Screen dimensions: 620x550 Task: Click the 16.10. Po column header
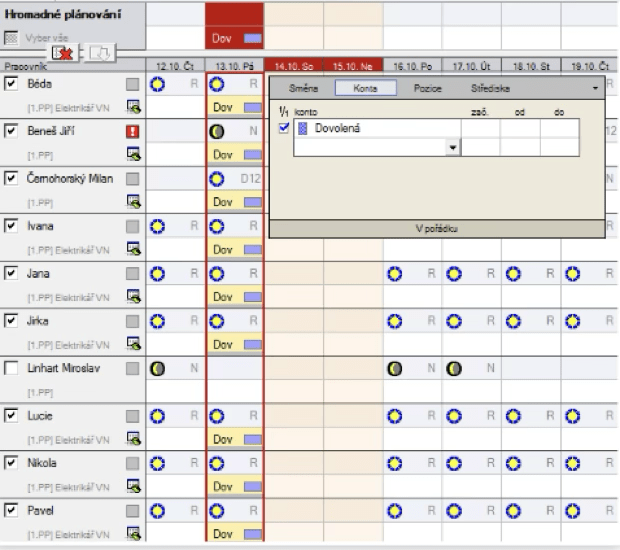coord(412,66)
